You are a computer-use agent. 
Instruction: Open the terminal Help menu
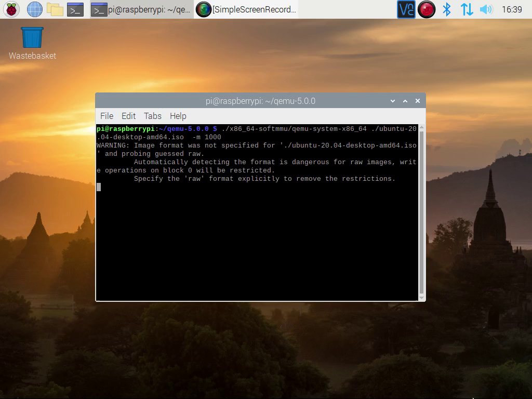click(178, 116)
